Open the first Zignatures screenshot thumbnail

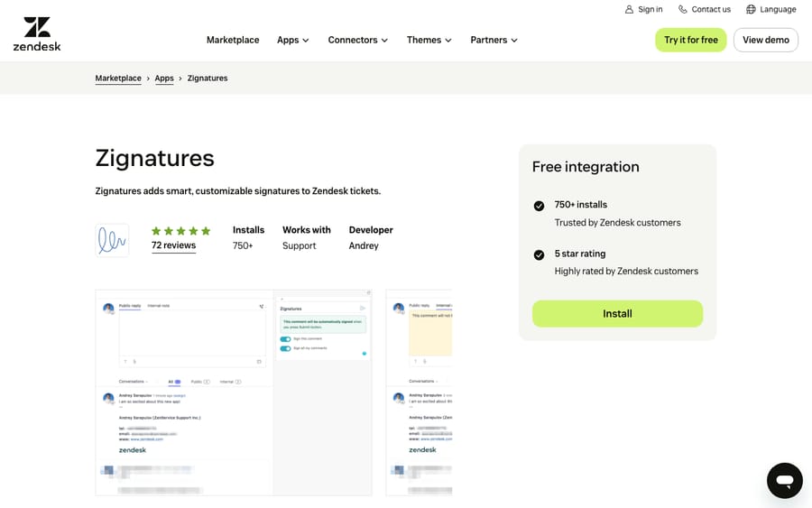(234, 393)
